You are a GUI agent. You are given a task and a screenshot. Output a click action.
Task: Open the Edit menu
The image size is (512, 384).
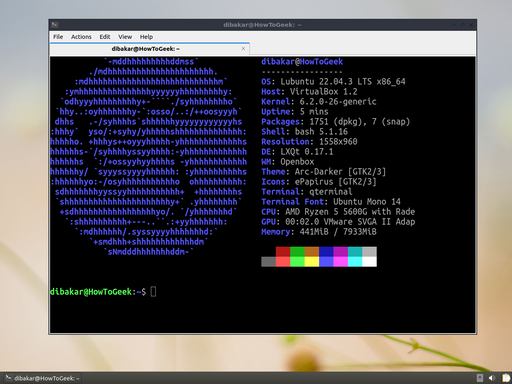[x=105, y=37]
